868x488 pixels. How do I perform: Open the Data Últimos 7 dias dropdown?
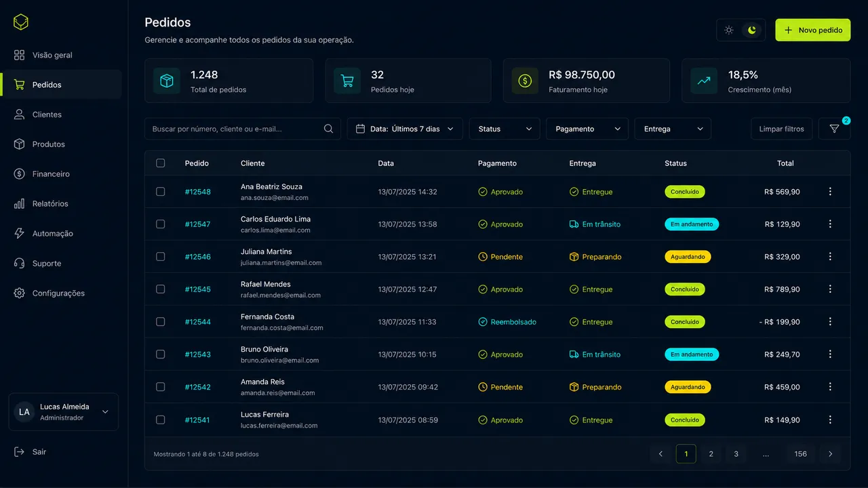[x=405, y=129]
